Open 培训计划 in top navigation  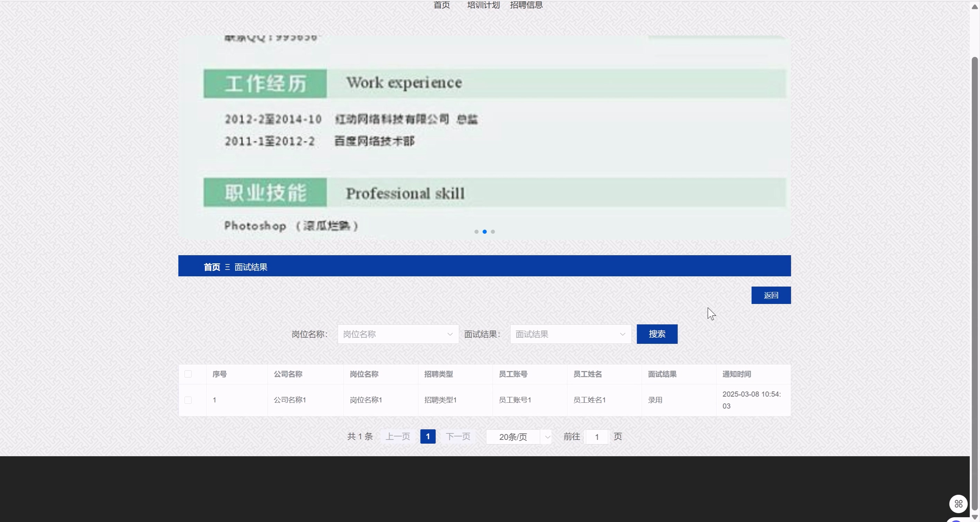(x=483, y=5)
